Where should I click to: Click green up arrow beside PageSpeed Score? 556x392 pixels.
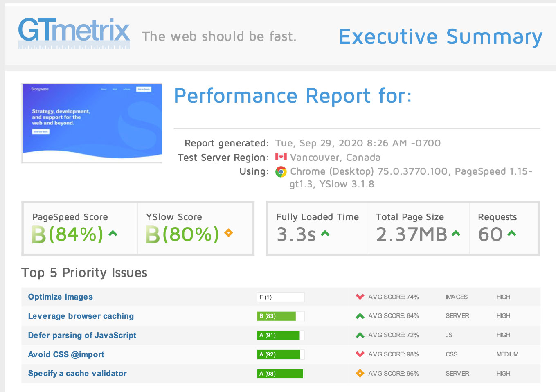[x=113, y=234]
